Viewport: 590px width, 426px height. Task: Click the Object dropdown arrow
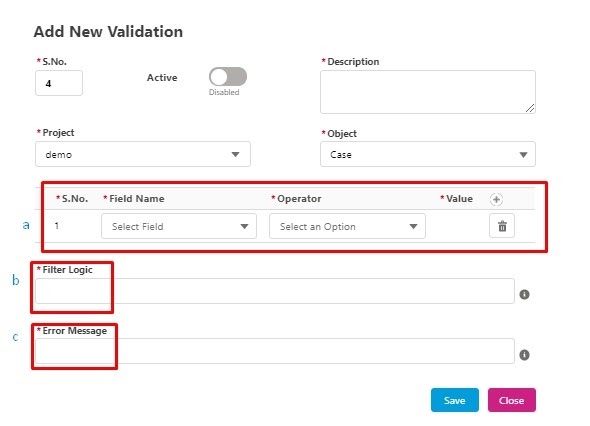(523, 155)
